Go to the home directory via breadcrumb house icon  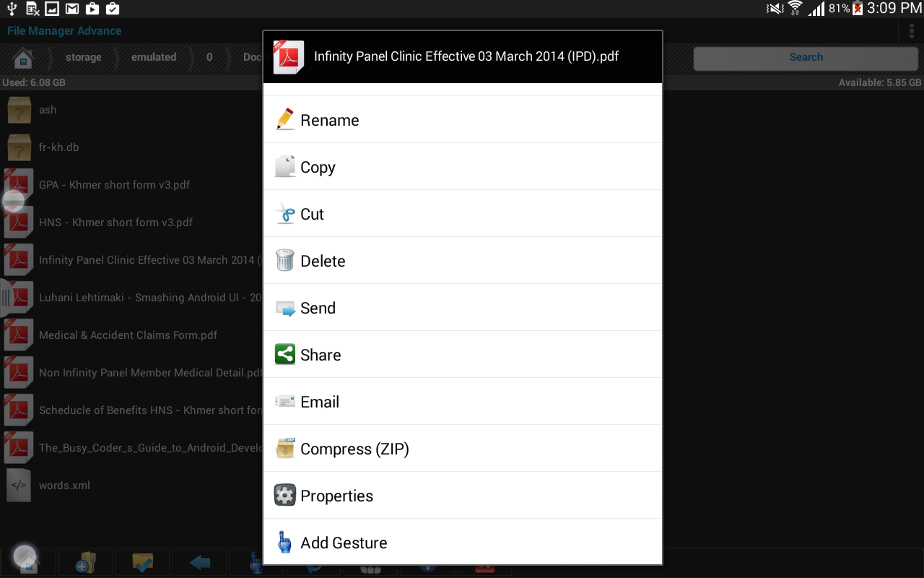pos(23,58)
